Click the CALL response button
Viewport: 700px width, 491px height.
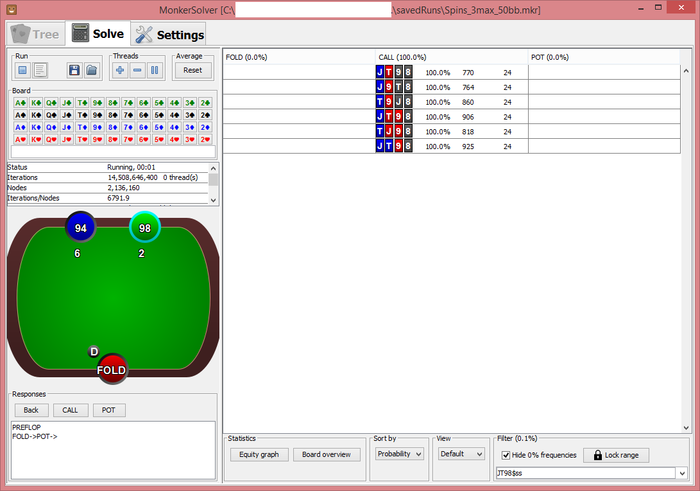pyautogui.click(x=71, y=410)
